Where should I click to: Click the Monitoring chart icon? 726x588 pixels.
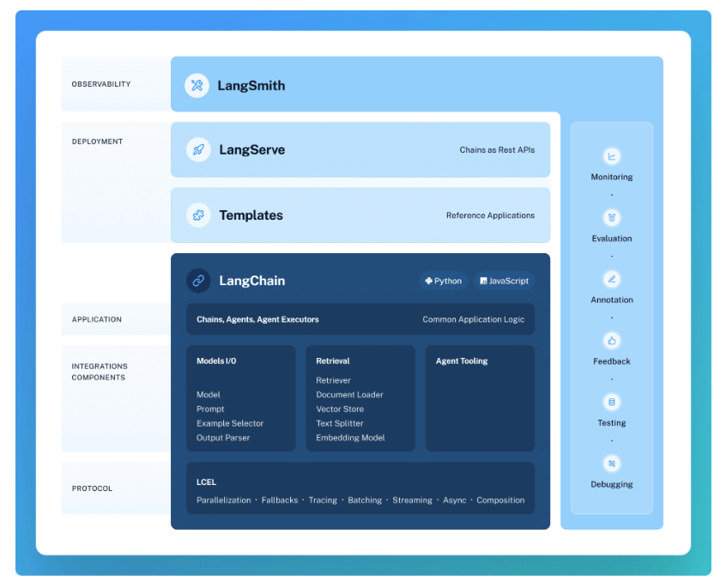click(x=612, y=156)
